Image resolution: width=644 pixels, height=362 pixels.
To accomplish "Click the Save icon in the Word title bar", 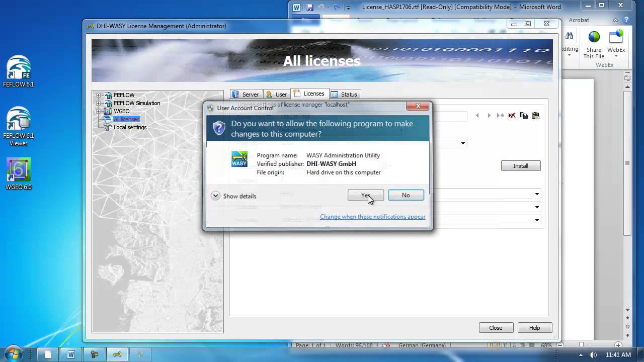I will click(x=310, y=7).
